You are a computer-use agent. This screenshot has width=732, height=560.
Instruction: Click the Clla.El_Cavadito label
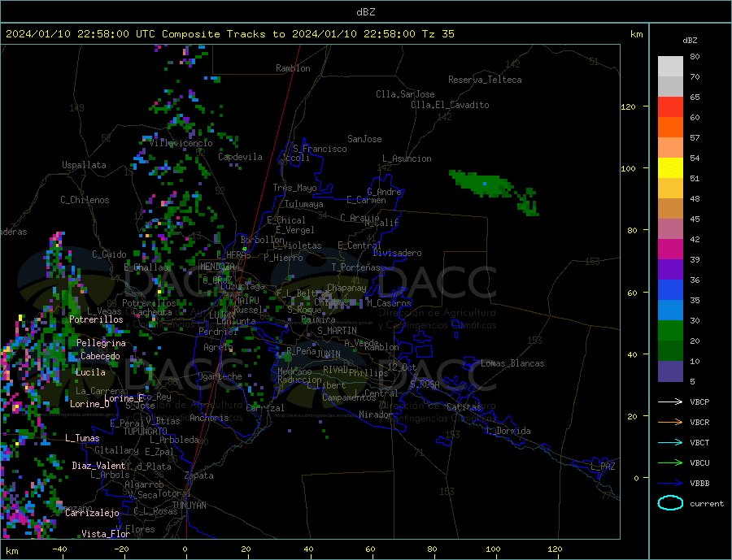[x=450, y=105]
